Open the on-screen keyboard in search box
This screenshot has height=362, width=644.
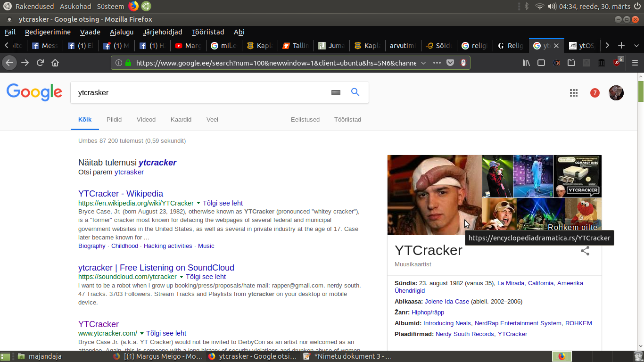[336, 93]
